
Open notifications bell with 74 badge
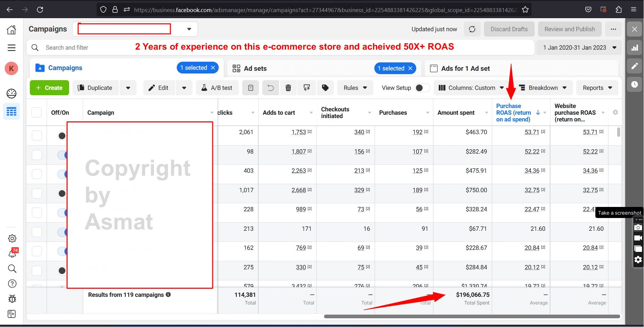(12, 253)
